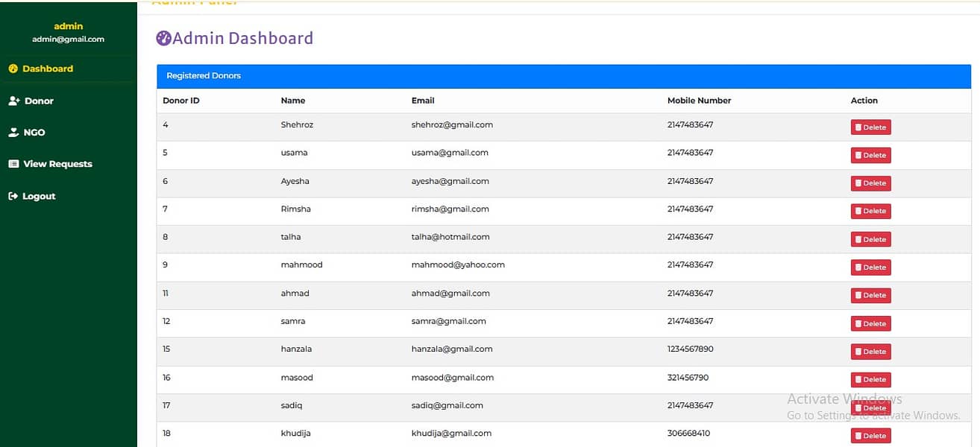Screen dimensions: 980x447
Task: Click the Mobile Number column header
Action: (x=699, y=101)
